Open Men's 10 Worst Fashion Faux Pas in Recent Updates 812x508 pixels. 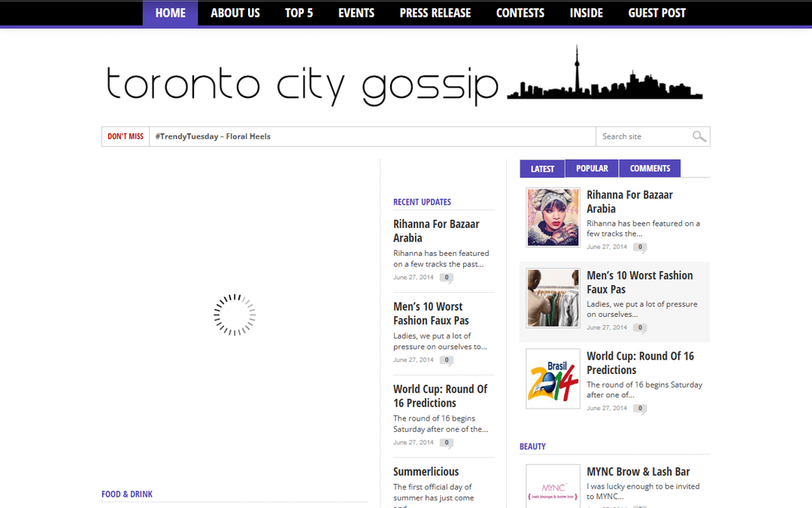pos(431,314)
